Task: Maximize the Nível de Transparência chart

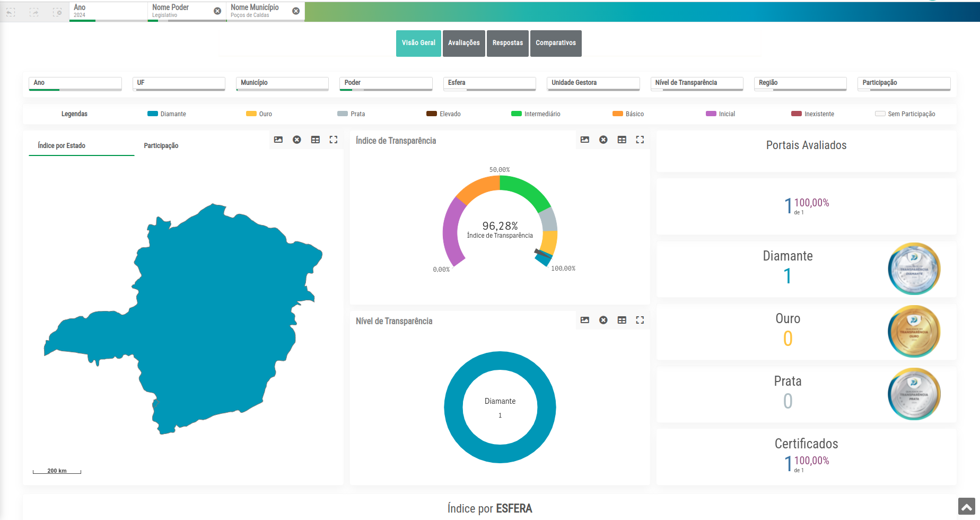Action: (x=640, y=320)
